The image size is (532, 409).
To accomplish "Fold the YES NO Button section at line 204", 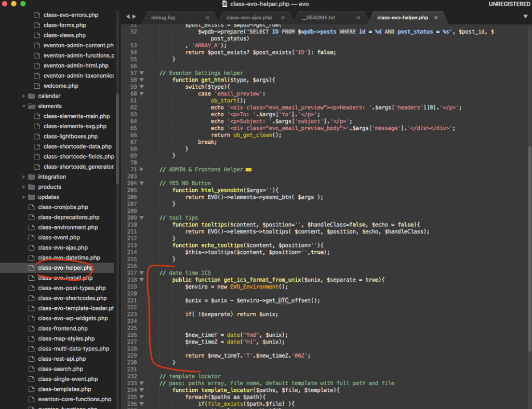I will tap(141, 183).
